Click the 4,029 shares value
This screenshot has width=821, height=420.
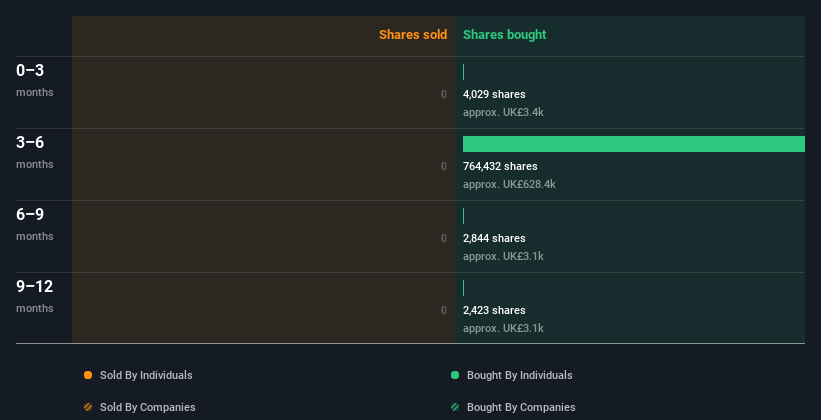pyautogui.click(x=494, y=94)
